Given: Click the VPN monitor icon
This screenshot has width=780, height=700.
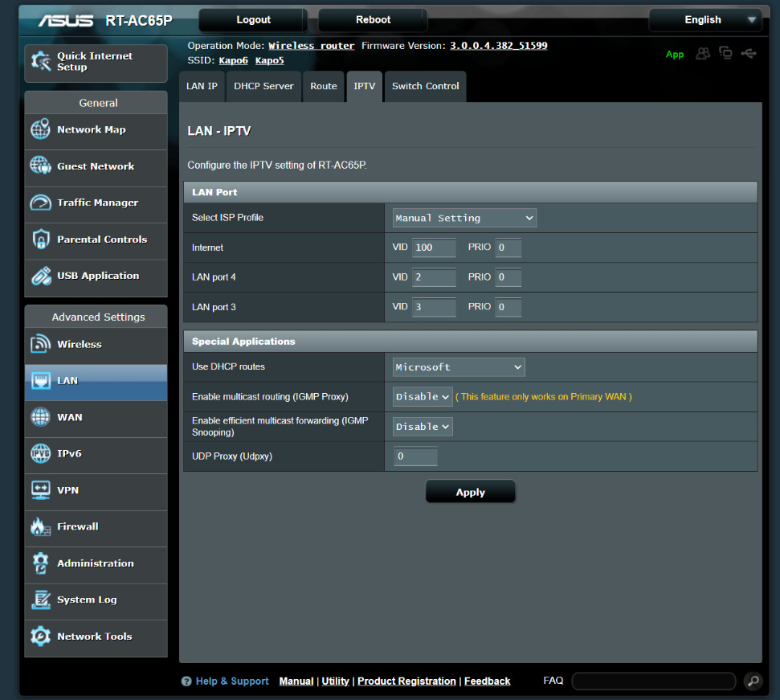Looking at the screenshot, I should coord(40,490).
